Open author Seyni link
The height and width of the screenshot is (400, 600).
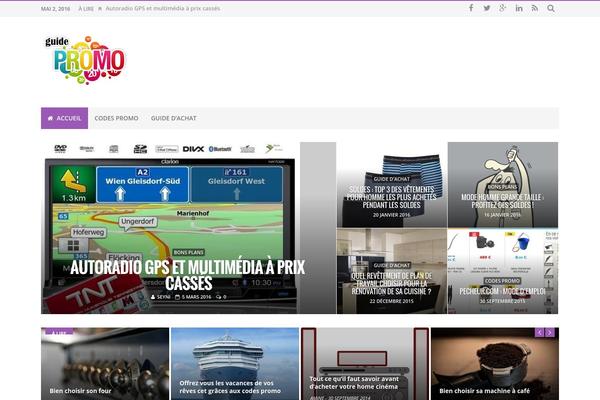point(161,297)
